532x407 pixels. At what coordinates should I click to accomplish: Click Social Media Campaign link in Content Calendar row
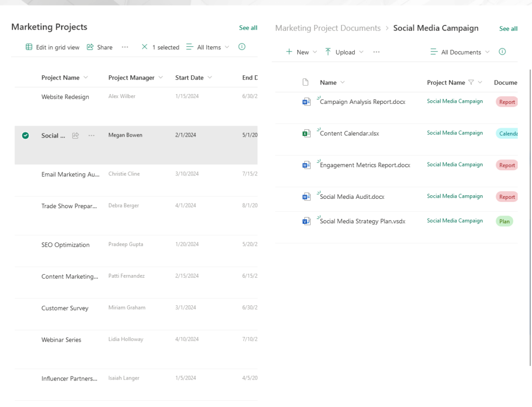click(455, 132)
